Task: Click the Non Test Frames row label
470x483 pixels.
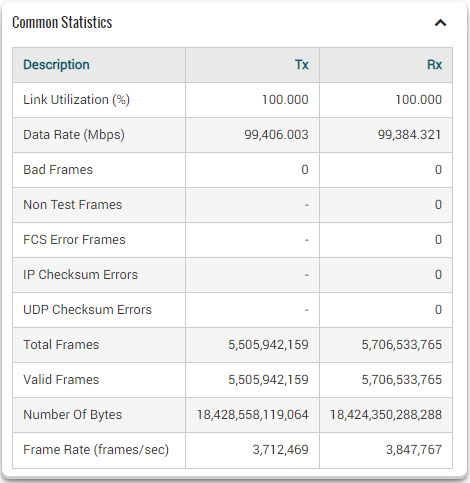Action: pyautogui.click(x=73, y=205)
